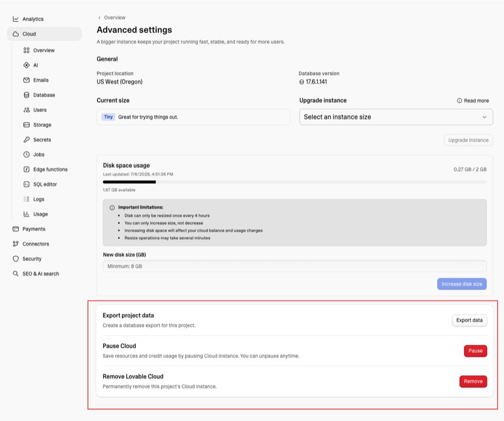Click the info icon next to Important limitations
The width and height of the screenshot is (504, 421).
coord(112,207)
